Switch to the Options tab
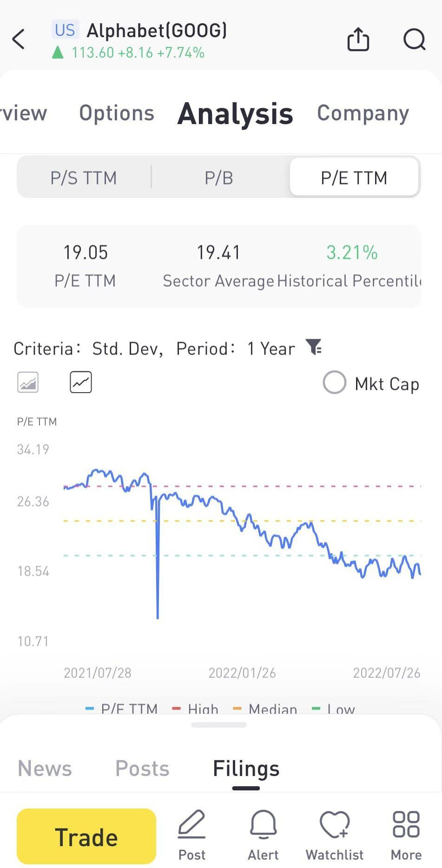 point(117,113)
